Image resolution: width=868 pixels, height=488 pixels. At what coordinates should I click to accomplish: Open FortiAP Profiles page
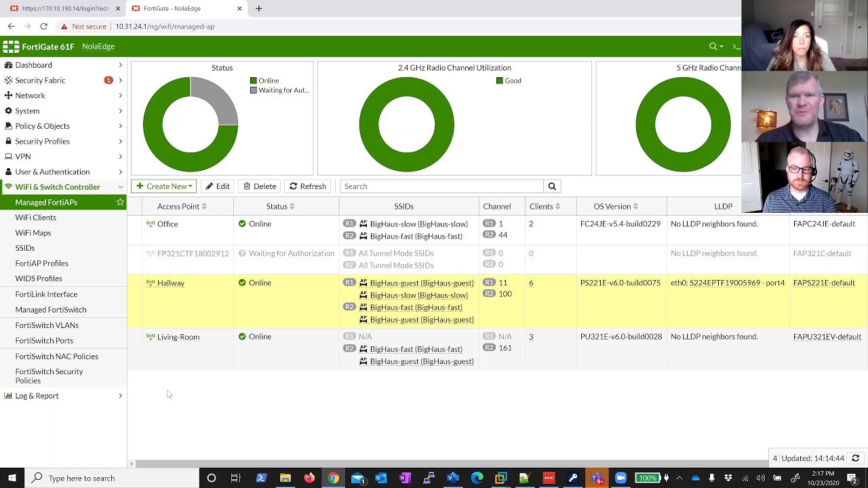(x=42, y=263)
